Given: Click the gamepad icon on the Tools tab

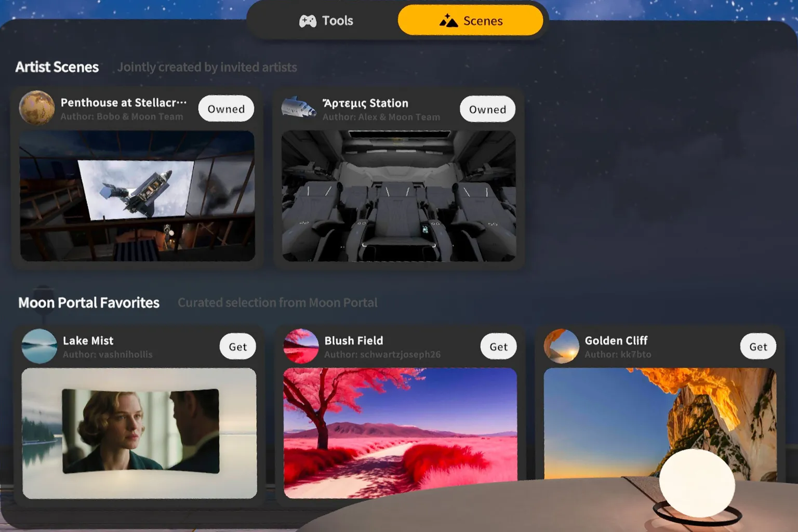Looking at the screenshot, I should click(x=309, y=20).
